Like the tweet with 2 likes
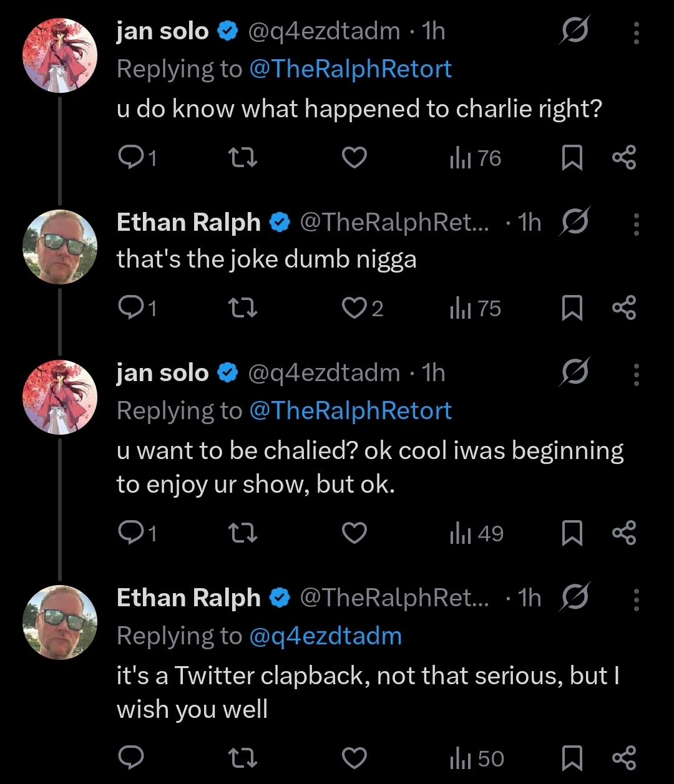This screenshot has height=784, width=674. click(x=363, y=309)
